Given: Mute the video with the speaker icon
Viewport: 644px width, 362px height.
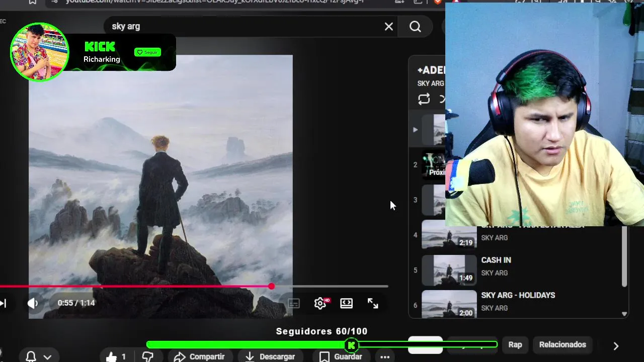Looking at the screenshot, I should coord(33,303).
